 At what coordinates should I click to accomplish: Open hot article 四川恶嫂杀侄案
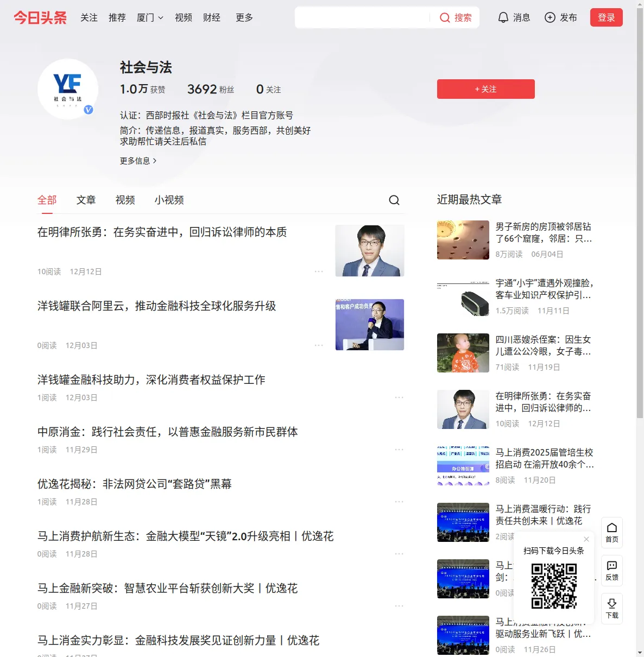pos(544,345)
